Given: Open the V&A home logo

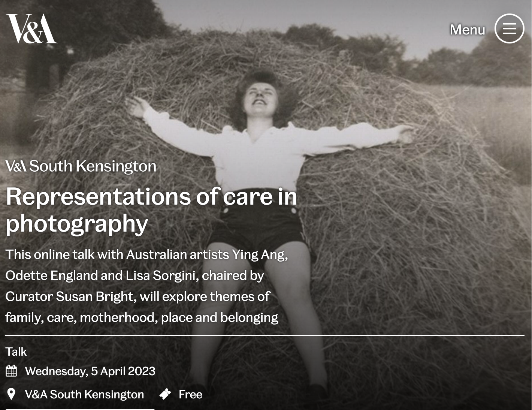Looking at the screenshot, I should (32, 29).
